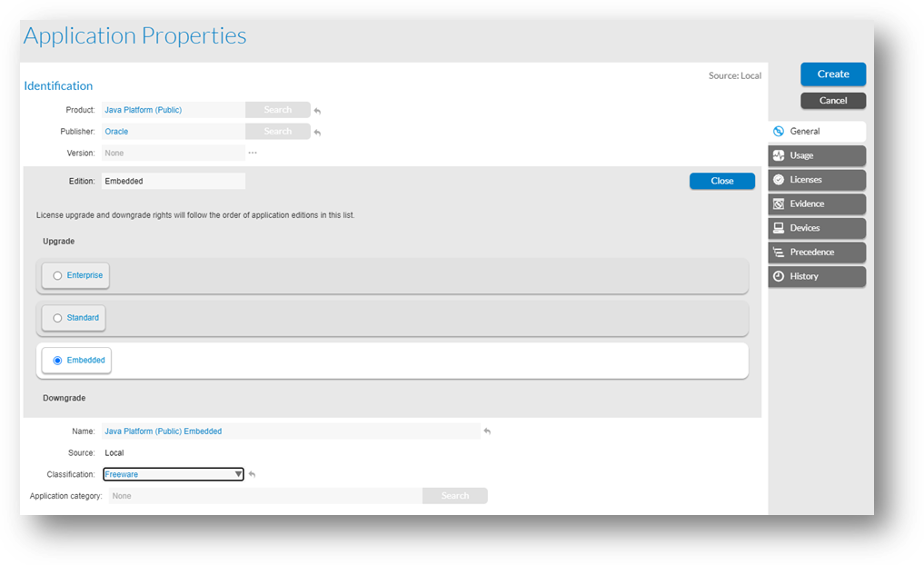
Task: Click the Identification section heading
Action: pyautogui.click(x=58, y=86)
